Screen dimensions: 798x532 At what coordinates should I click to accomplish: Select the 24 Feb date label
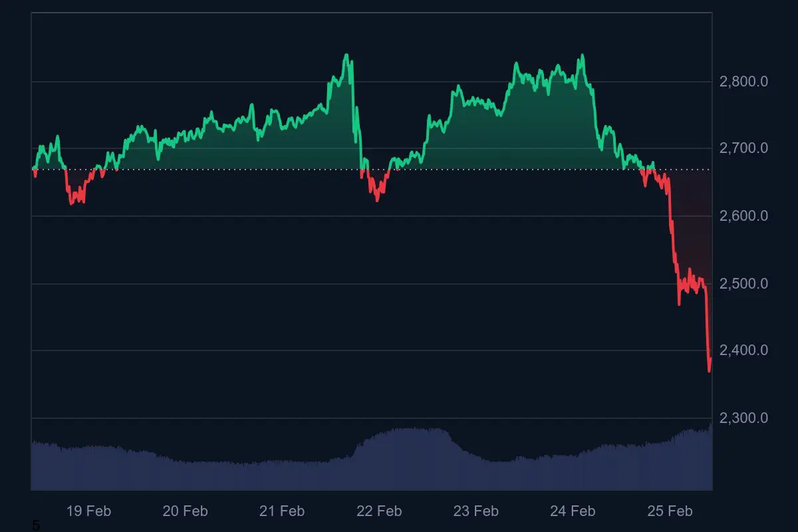[x=573, y=511]
